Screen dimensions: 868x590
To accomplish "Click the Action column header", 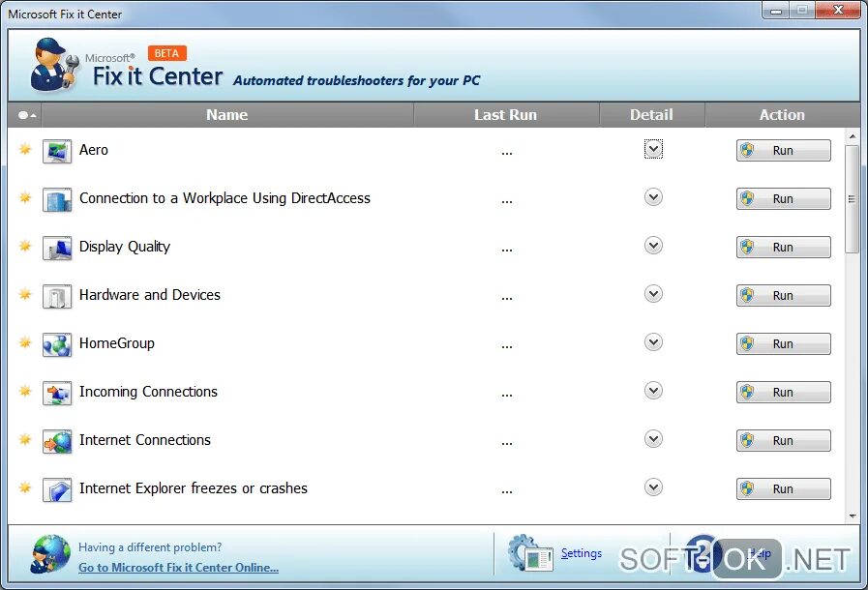I will [782, 115].
